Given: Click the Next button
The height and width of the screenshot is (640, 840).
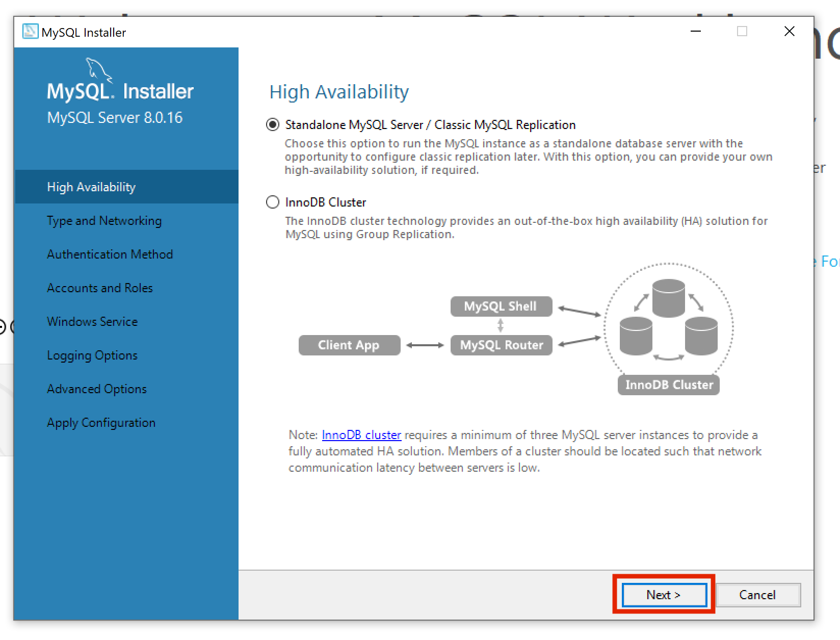Looking at the screenshot, I should (664, 595).
